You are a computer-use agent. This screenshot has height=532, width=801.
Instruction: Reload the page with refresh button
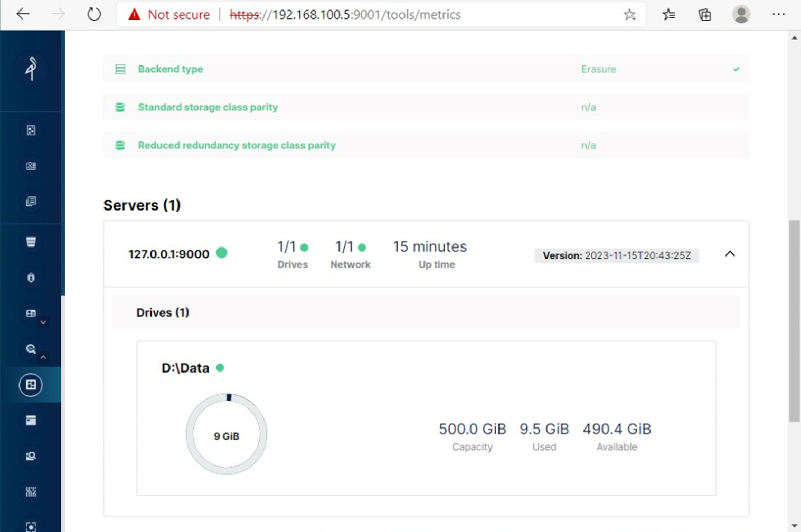[94, 14]
